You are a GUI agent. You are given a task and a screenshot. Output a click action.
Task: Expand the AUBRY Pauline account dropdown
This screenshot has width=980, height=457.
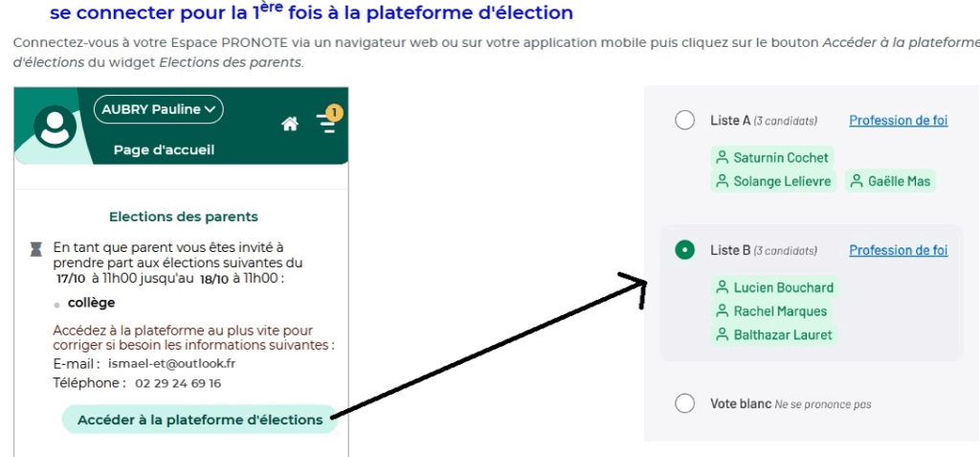click(159, 109)
